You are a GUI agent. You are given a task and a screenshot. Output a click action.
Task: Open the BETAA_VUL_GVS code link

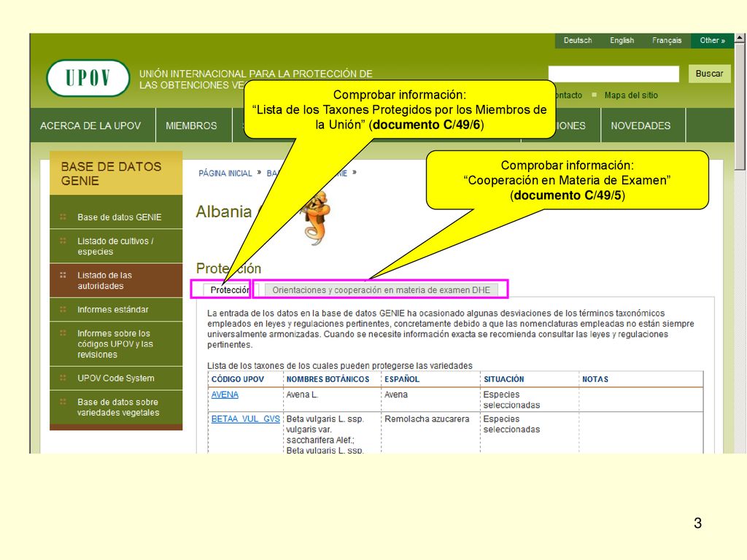click(x=245, y=419)
